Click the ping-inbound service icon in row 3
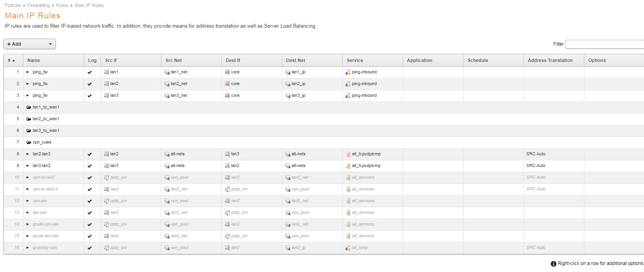644x272 pixels. click(x=348, y=96)
